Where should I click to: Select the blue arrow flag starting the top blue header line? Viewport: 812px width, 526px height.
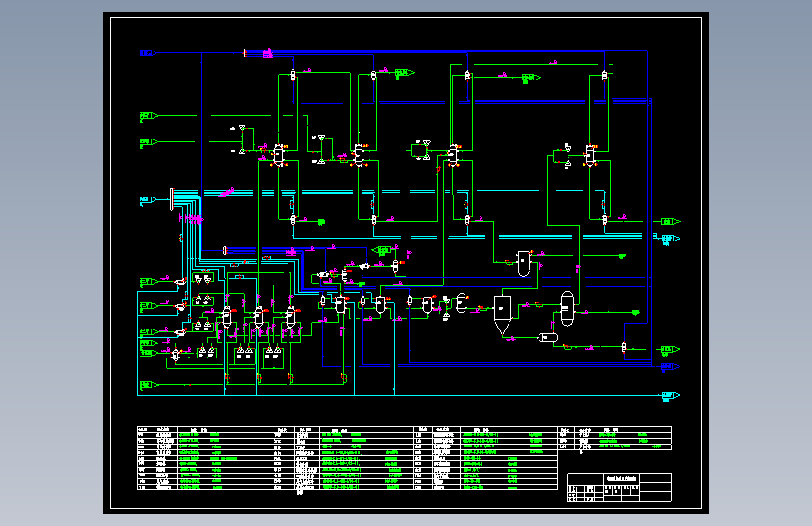point(148,52)
